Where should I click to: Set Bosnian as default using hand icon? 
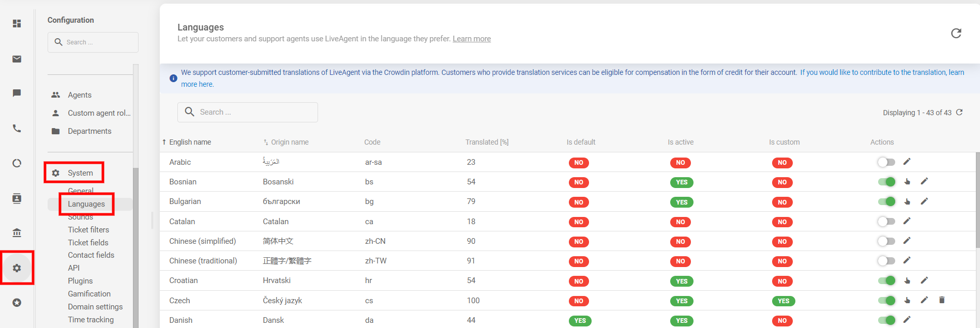(907, 182)
